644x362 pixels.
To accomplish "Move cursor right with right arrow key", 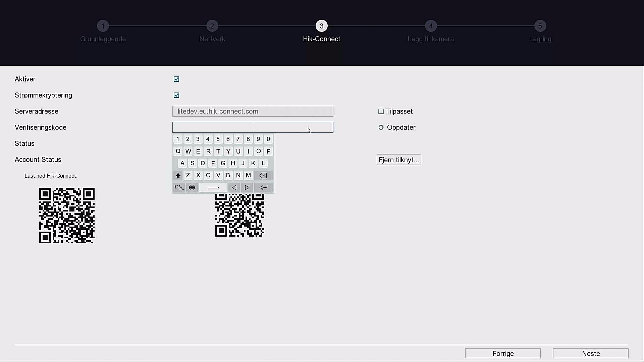I will 247,188.
